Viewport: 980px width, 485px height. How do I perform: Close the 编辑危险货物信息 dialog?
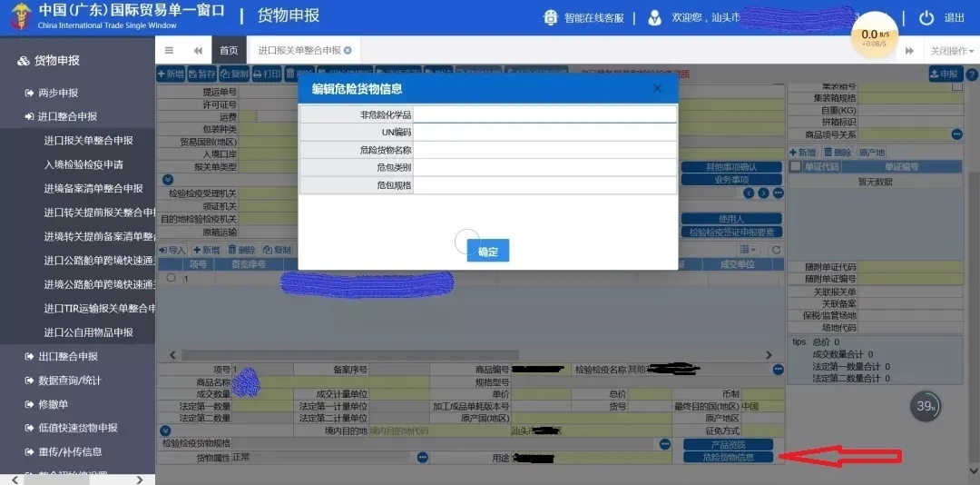(658, 88)
